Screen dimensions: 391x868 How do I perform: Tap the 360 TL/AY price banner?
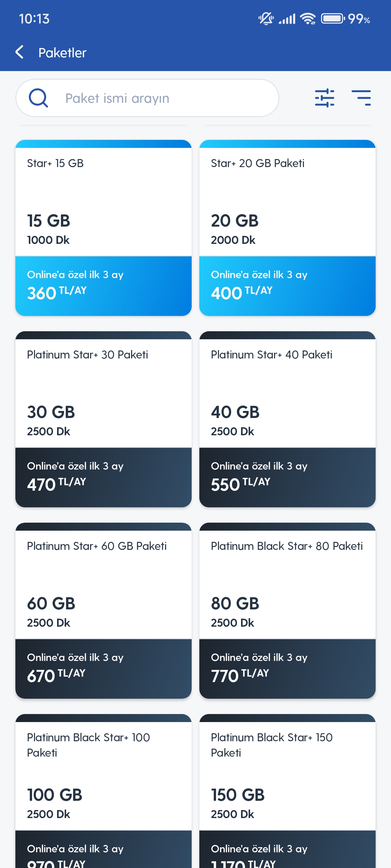pos(104,286)
